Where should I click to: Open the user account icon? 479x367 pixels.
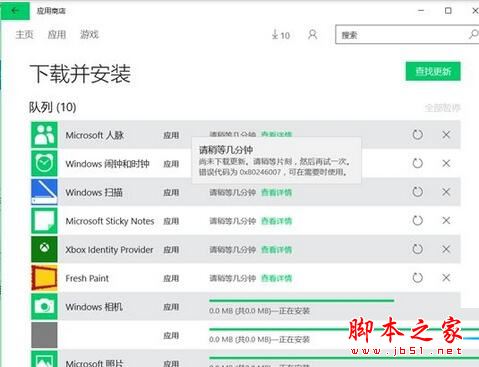point(312,34)
